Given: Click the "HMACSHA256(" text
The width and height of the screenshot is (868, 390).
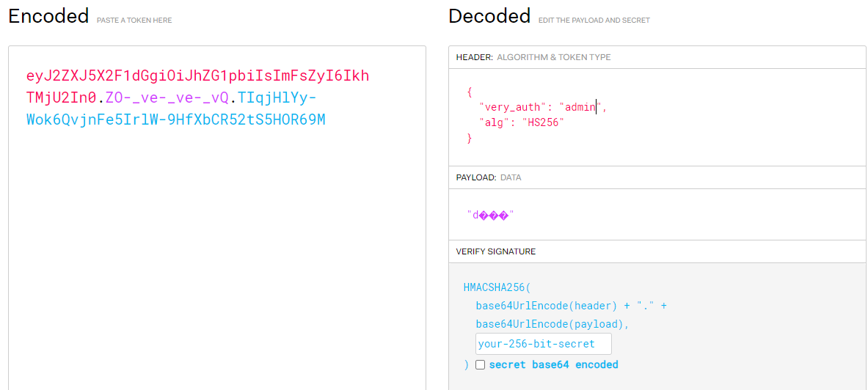Looking at the screenshot, I should 497,287.
